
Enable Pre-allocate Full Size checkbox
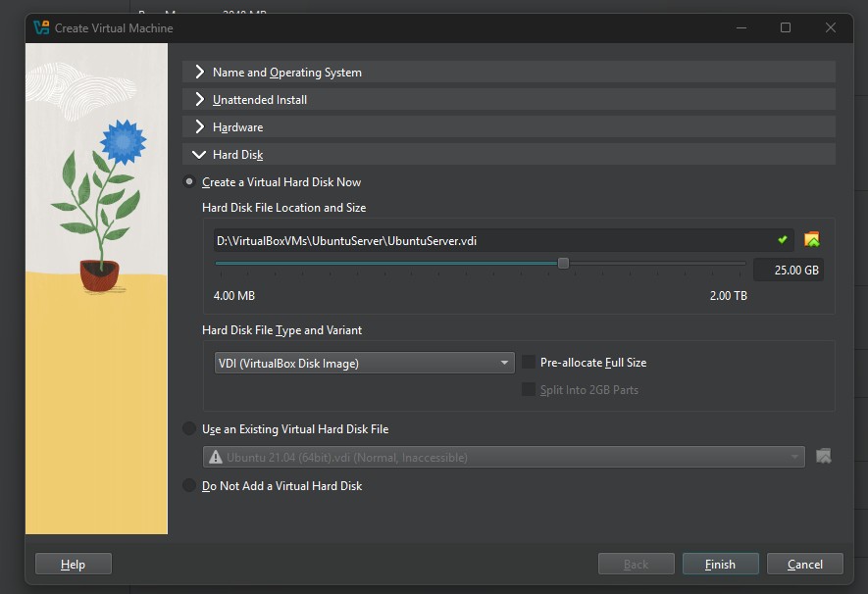click(x=529, y=363)
